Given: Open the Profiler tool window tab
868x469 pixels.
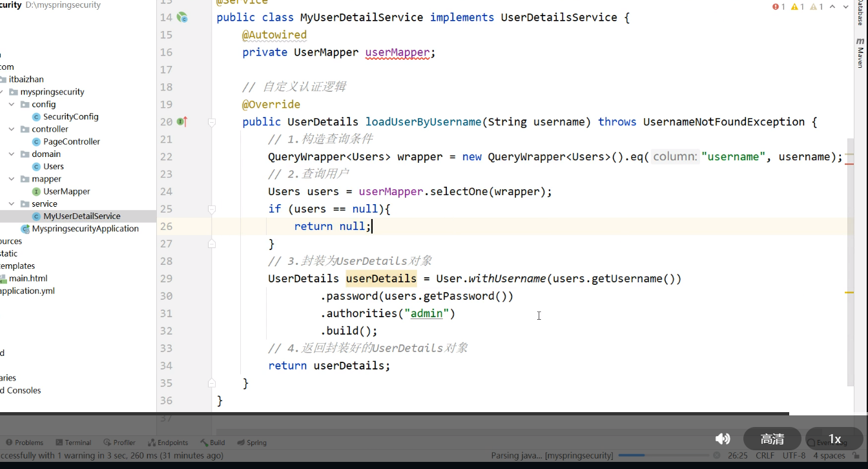Looking at the screenshot, I should click(119, 443).
